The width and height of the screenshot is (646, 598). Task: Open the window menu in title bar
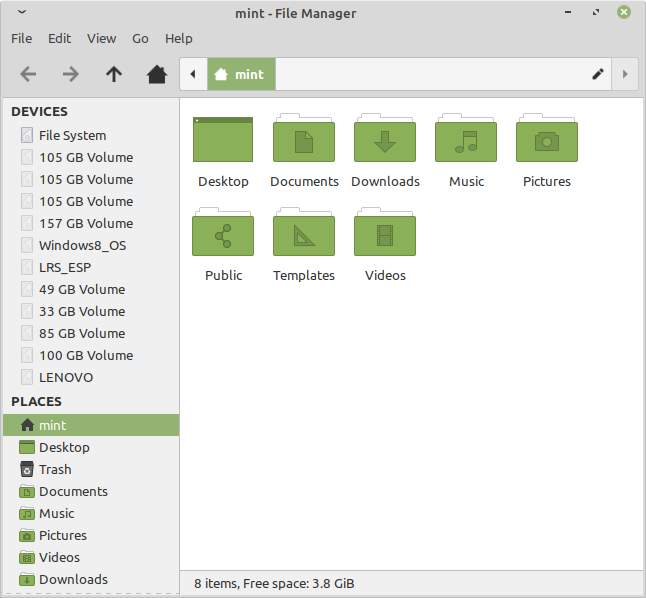pyautogui.click(x=22, y=13)
